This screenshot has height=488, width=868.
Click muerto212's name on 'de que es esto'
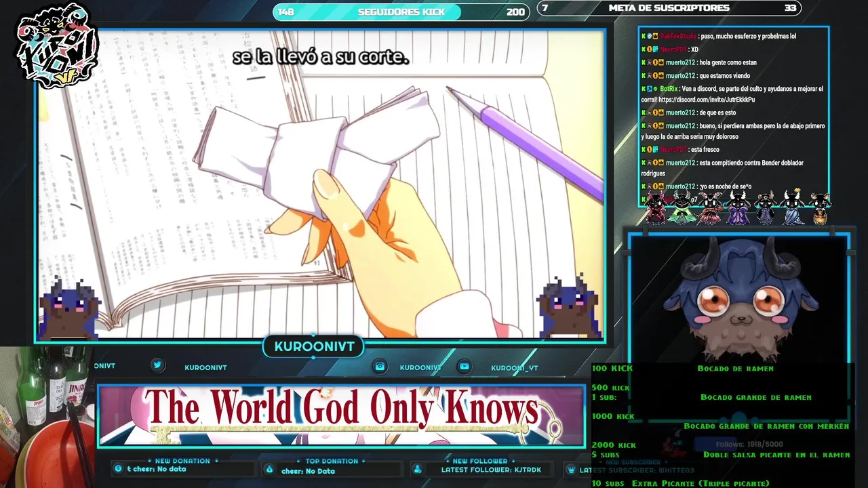[680, 113]
